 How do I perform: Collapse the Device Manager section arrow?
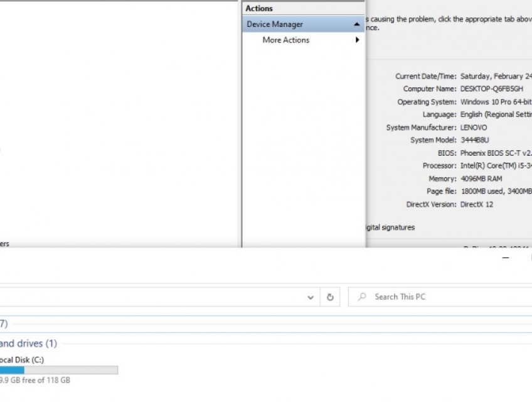coord(357,24)
